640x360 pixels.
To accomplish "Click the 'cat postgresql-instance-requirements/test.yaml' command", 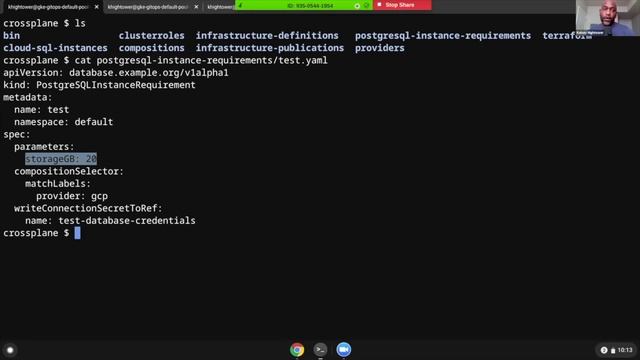I will pyautogui.click(x=201, y=60).
